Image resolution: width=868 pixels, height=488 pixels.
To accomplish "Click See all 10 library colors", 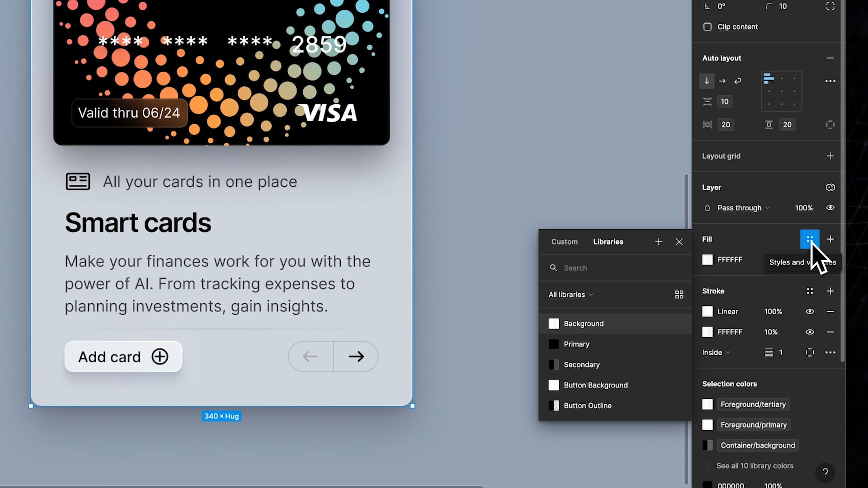I will tap(755, 466).
